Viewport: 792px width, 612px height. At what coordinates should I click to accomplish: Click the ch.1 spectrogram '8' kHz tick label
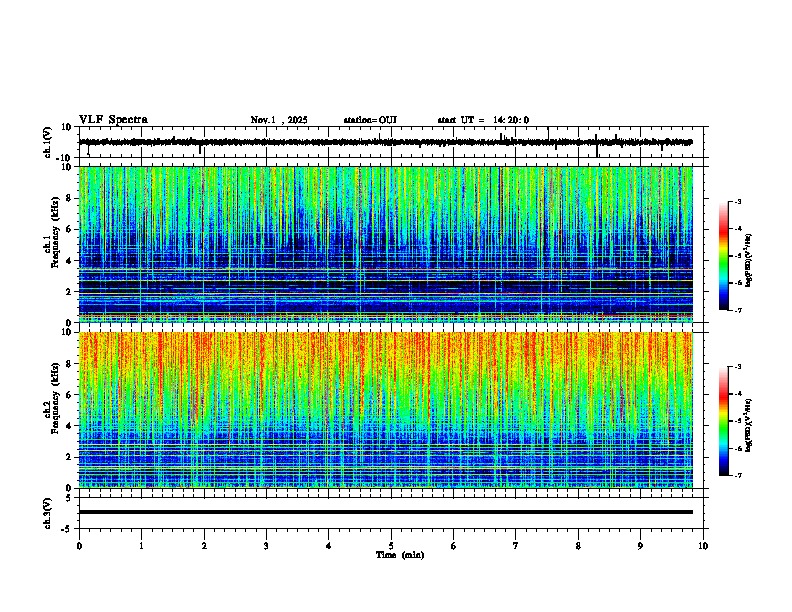69,198
